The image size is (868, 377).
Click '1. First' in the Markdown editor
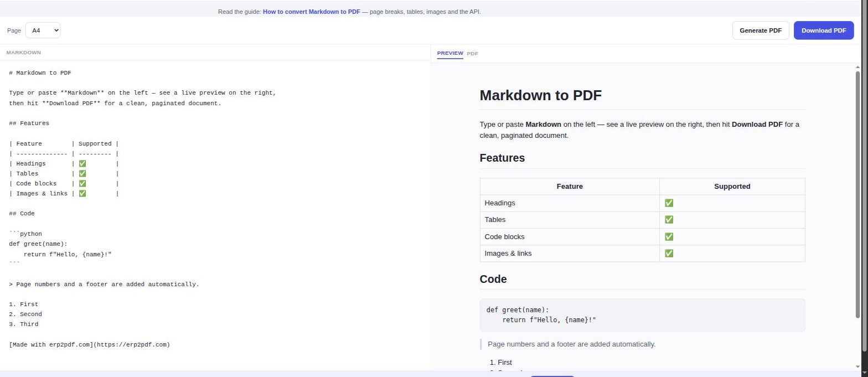[24, 304]
